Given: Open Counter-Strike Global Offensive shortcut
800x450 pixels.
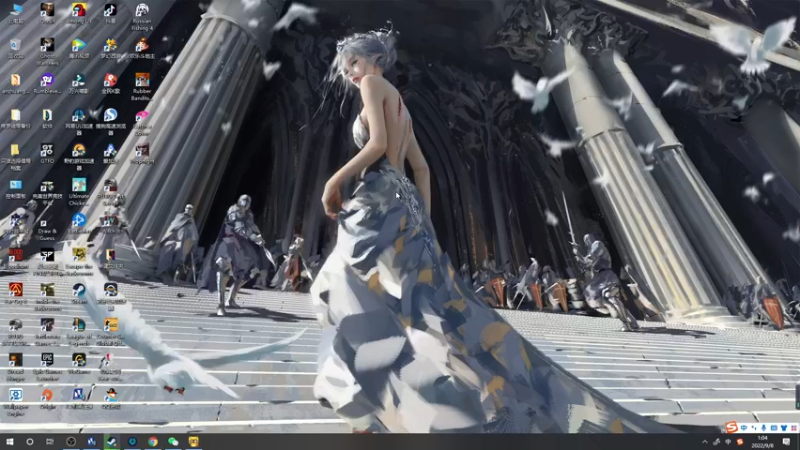Looking at the screenshot, I should coord(110,324).
